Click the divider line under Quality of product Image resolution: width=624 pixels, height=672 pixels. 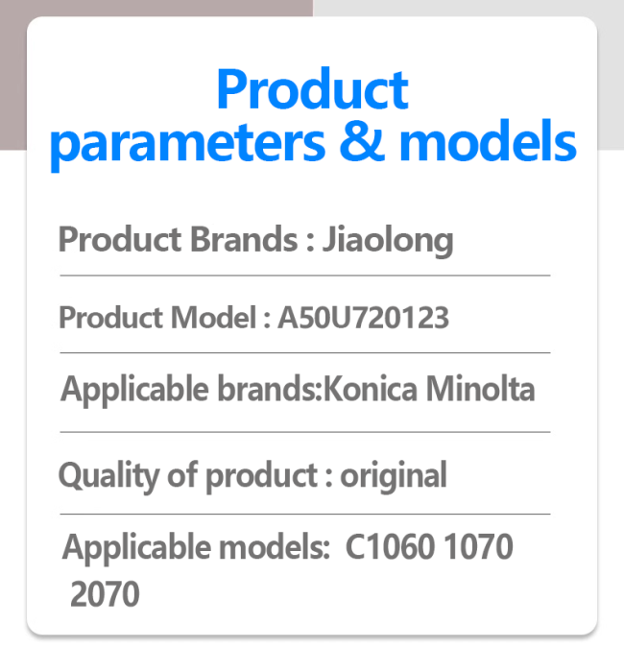click(x=305, y=514)
